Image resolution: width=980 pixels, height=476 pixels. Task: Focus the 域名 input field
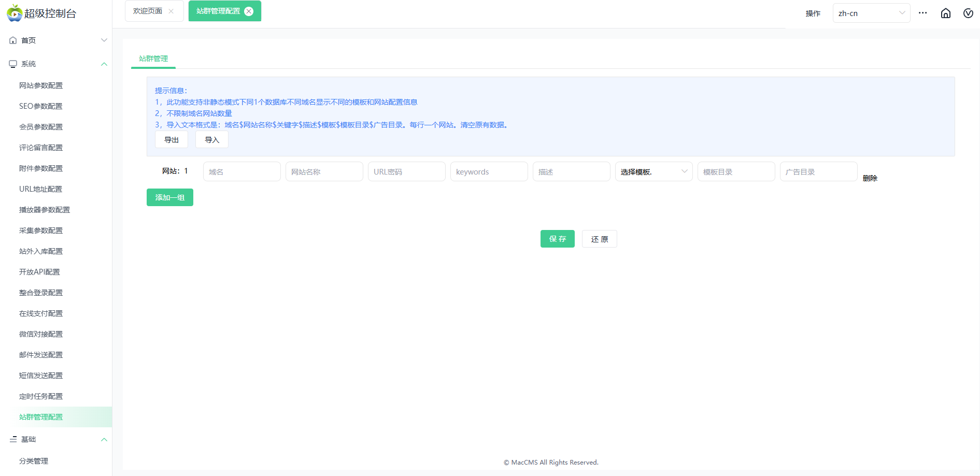tap(242, 171)
